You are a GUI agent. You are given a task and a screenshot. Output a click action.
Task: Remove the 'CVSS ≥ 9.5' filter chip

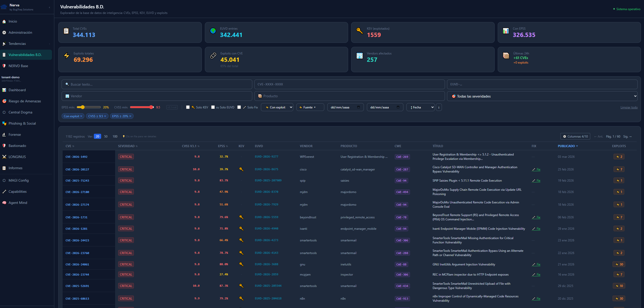click(x=105, y=116)
